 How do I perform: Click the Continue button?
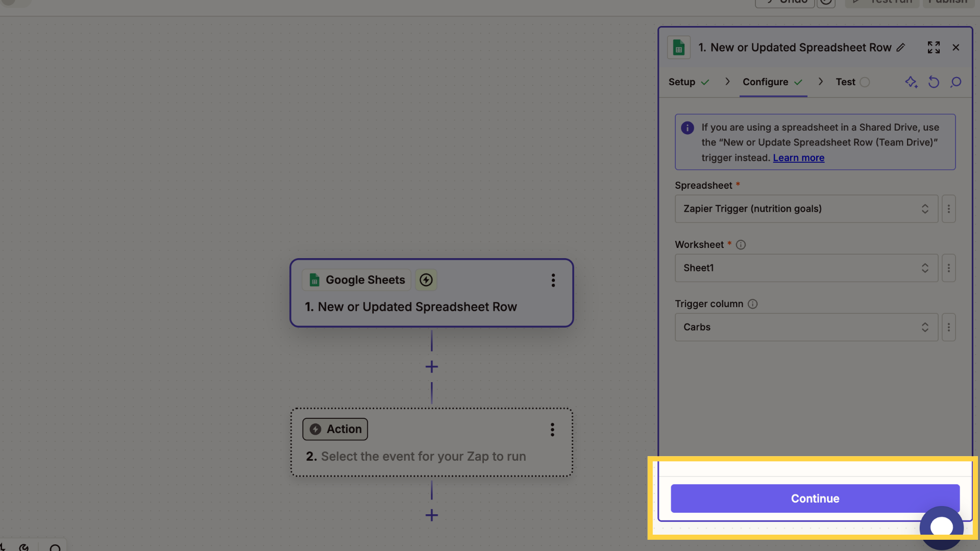[x=815, y=498]
